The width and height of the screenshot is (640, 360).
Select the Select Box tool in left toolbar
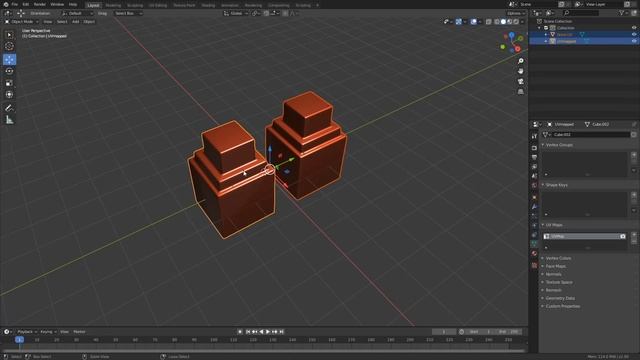coord(9,35)
